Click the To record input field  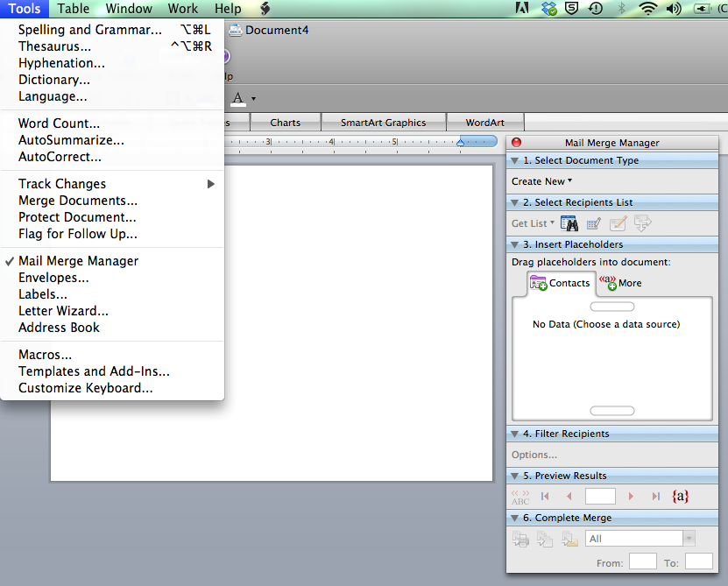tap(699, 561)
